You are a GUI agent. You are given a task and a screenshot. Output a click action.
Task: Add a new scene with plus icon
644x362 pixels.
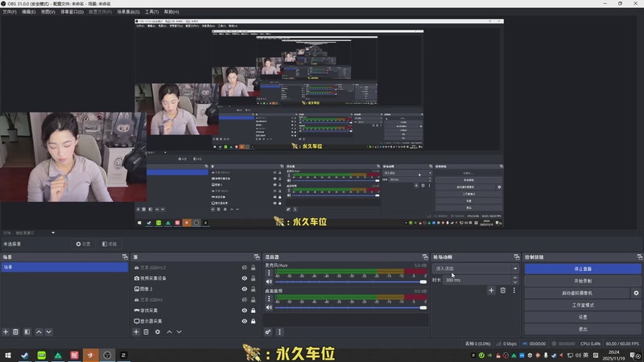click(6, 331)
